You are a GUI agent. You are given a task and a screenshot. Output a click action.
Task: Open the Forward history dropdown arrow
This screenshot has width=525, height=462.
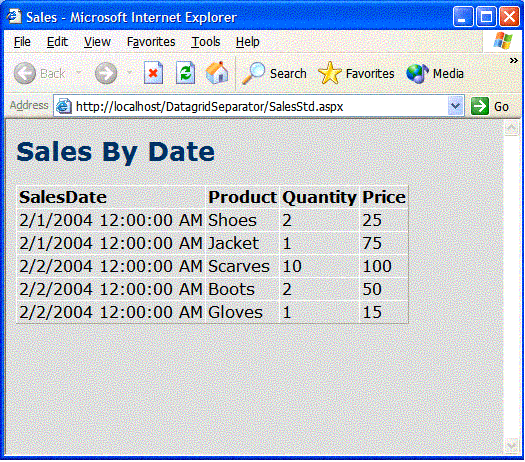click(x=129, y=73)
